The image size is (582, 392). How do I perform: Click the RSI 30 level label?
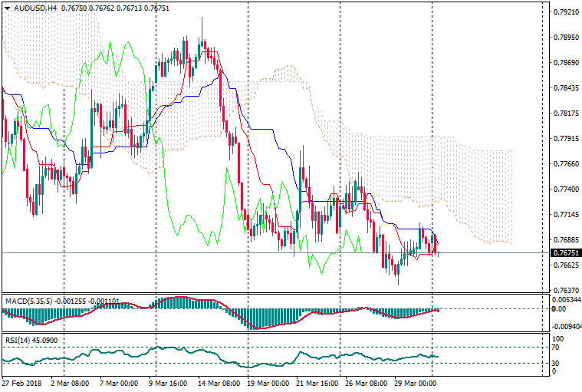pyautogui.click(x=557, y=363)
